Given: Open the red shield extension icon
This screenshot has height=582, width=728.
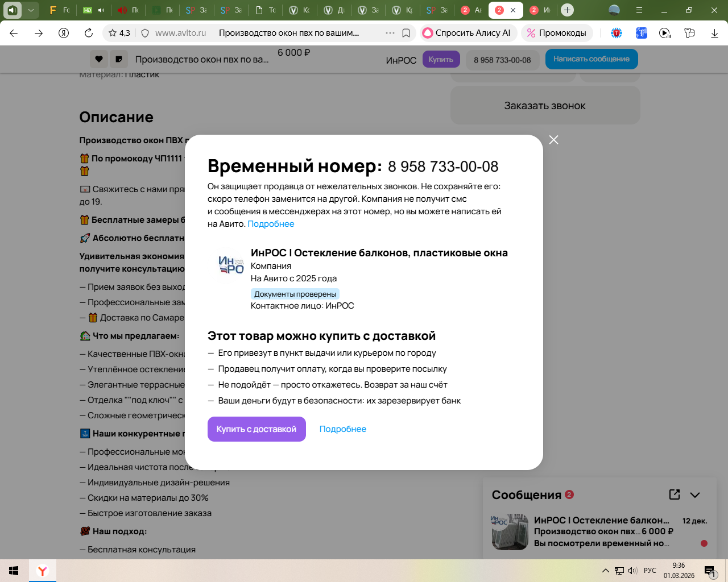Looking at the screenshot, I should [x=617, y=33].
